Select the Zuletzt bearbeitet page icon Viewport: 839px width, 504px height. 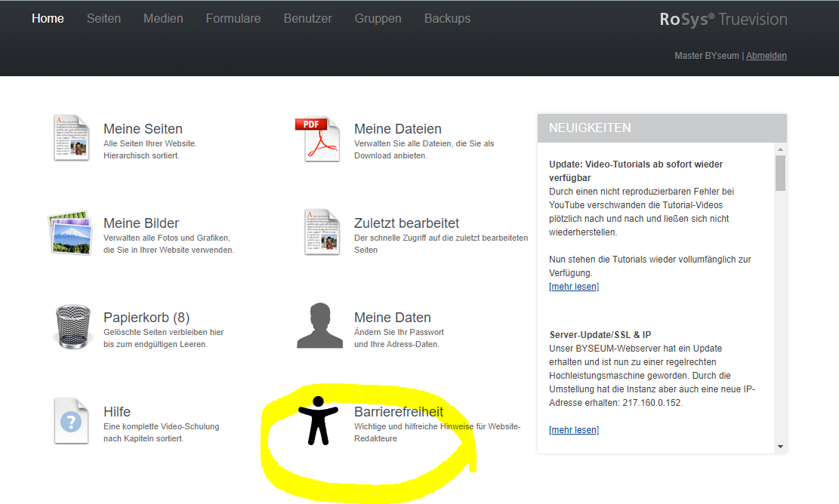322,232
